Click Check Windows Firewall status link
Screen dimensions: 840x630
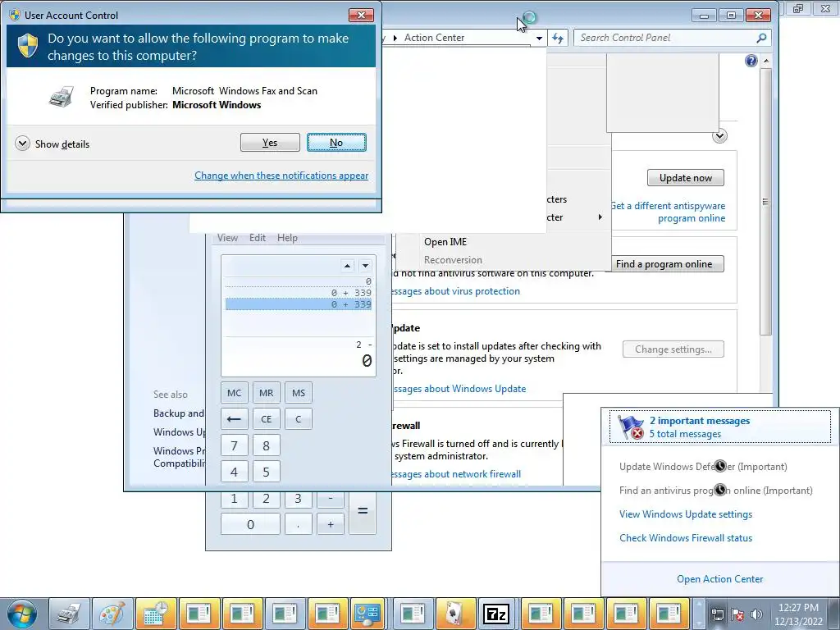(x=685, y=537)
